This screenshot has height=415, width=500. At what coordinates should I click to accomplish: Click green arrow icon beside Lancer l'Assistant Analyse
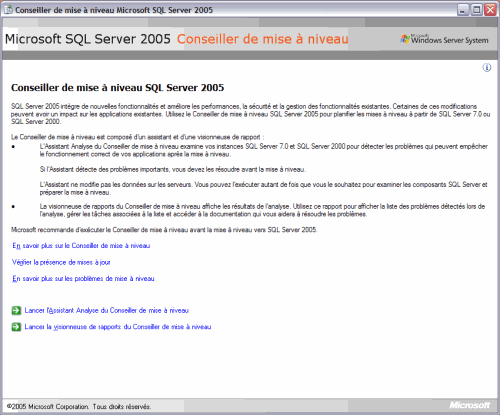click(16, 310)
